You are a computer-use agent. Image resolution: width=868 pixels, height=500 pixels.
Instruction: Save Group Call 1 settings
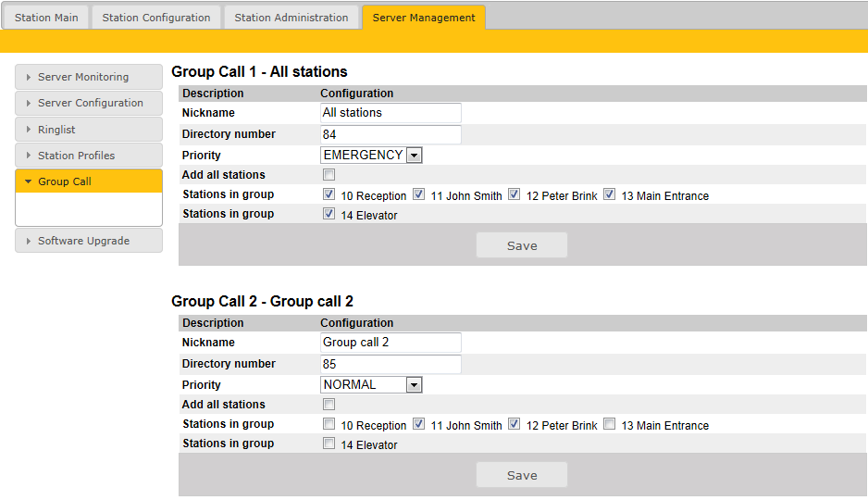point(522,245)
